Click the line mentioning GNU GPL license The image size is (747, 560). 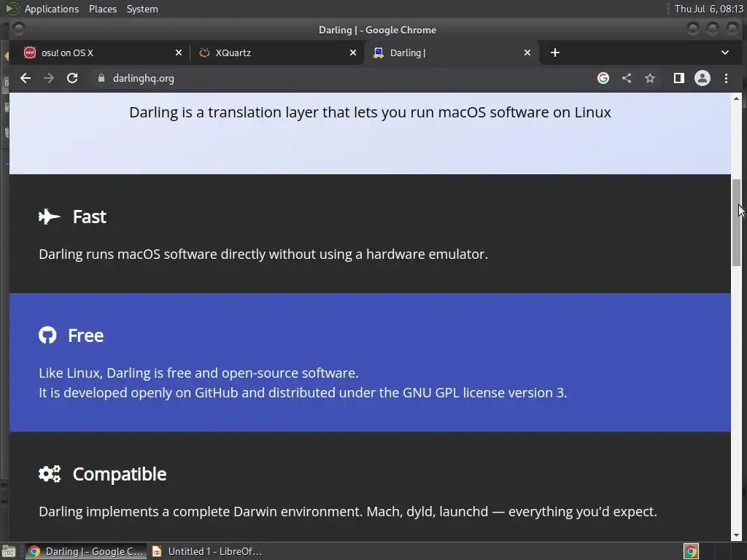point(303,392)
